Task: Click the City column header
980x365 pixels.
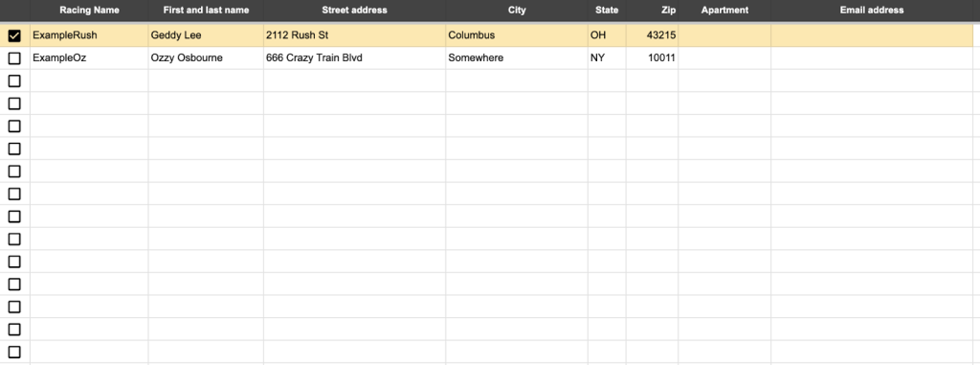Action: pos(517,10)
